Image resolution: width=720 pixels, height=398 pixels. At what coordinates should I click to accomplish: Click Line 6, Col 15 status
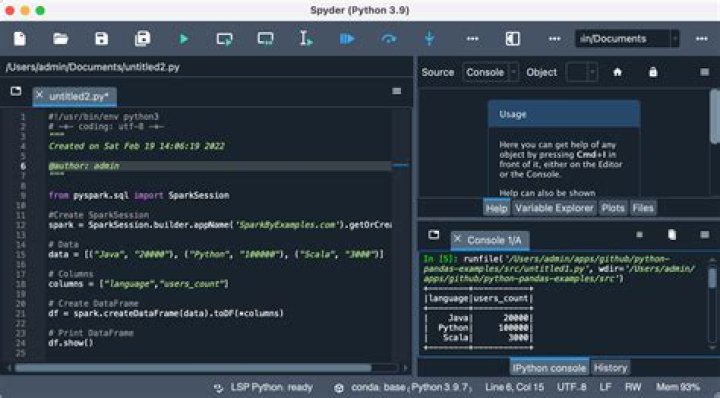tap(514, 387)
